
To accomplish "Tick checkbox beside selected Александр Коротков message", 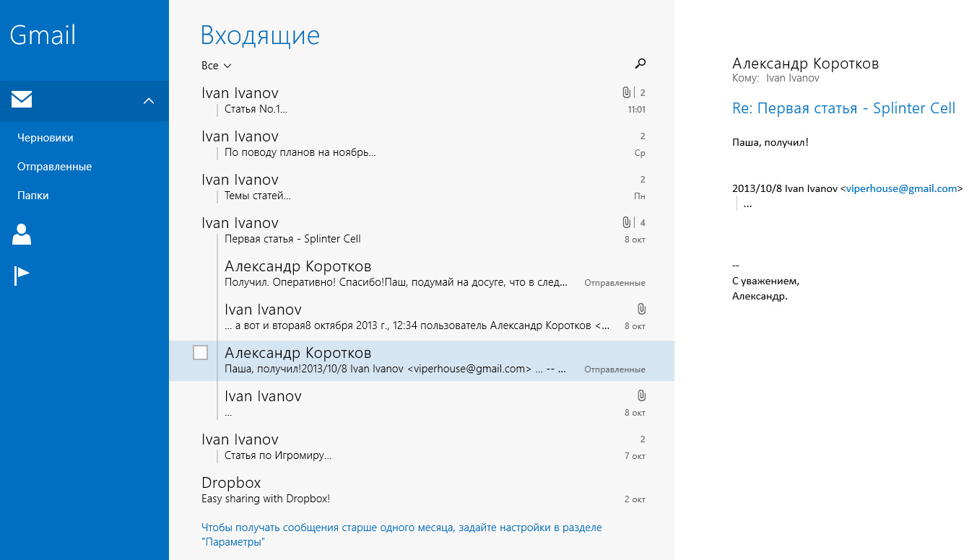I will click(201, 353).
